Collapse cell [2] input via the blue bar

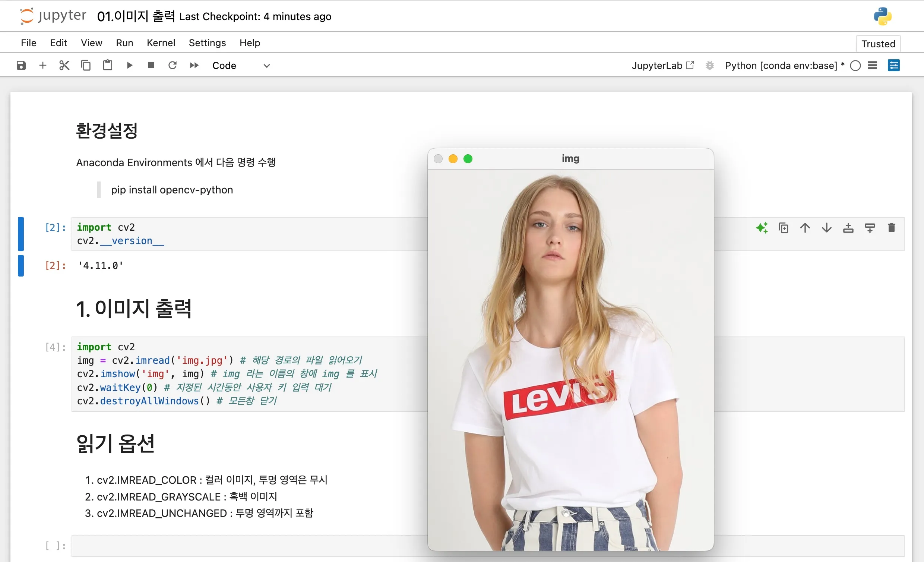click(x=21, y=234)
